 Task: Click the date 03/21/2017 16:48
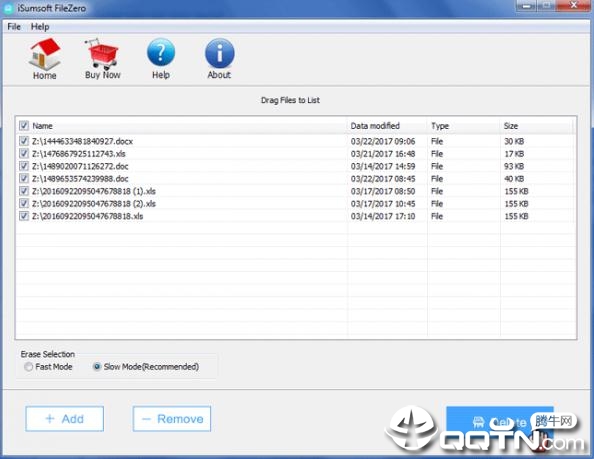(383, 154)
